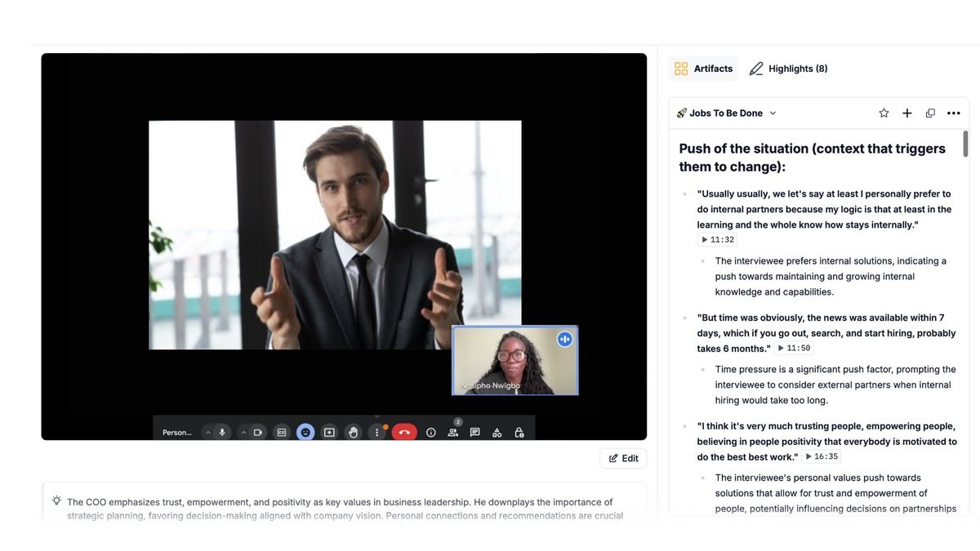Star the Jobs To Be Done artifact
Viewport: 980px width, 551px height.
tap(883, 113)
